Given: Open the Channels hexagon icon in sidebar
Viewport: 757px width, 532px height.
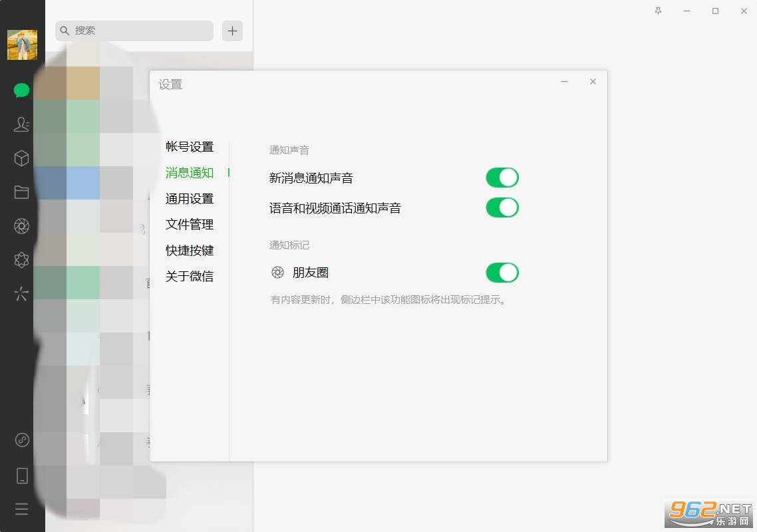Looking at the screenshot, I should 22,260.
